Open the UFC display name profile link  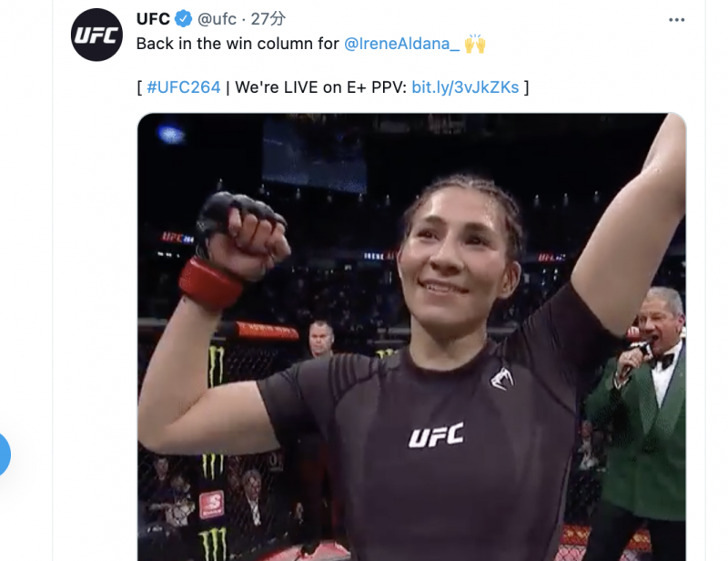(153, 19)
